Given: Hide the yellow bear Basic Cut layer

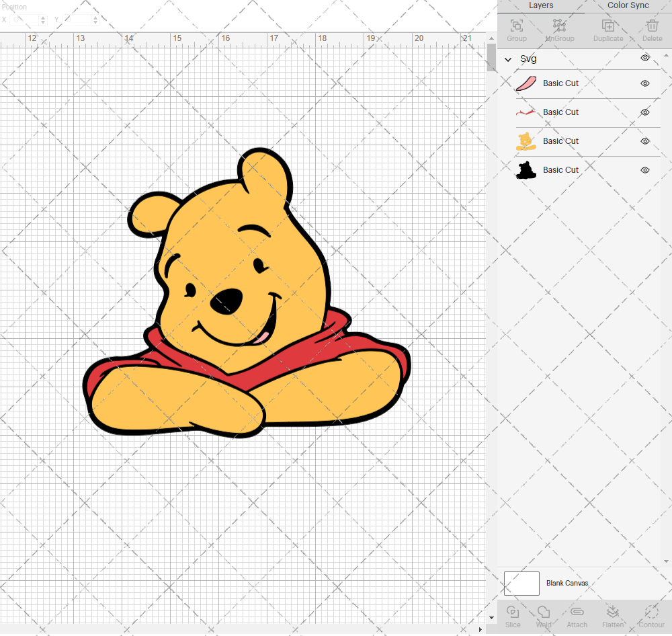Looking at the screenshot, I should click(x=645, y=141).
